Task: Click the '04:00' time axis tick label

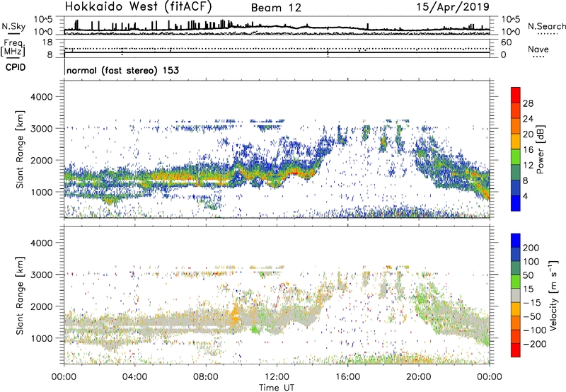Action: pyautogui.click(x=134, y=377)
